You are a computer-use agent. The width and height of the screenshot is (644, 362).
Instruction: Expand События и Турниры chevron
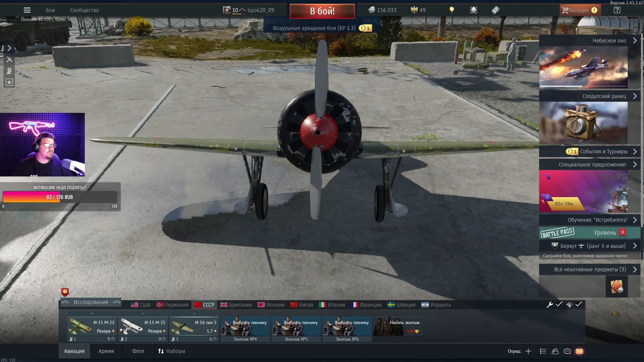[635, 152]
